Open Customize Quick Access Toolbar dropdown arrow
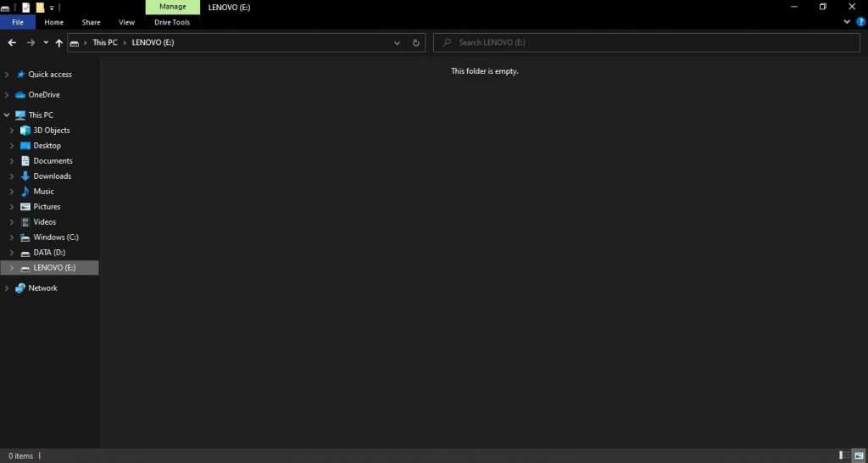 [x=52, y=8]
